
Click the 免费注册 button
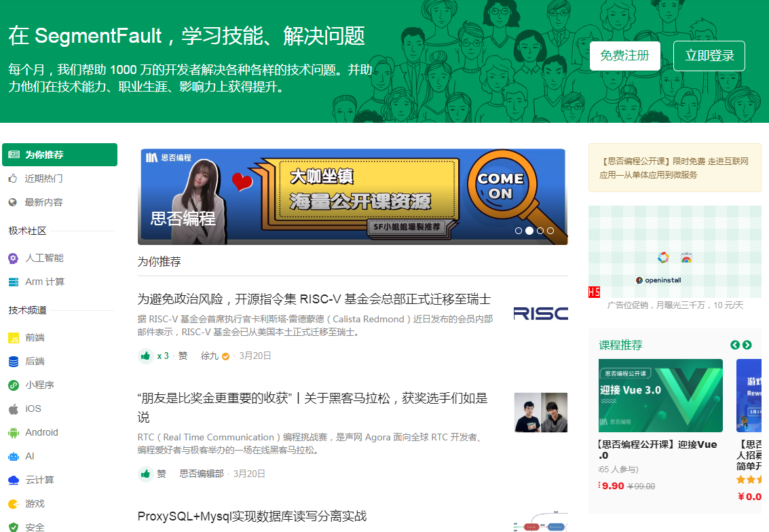tap(625, 56)
